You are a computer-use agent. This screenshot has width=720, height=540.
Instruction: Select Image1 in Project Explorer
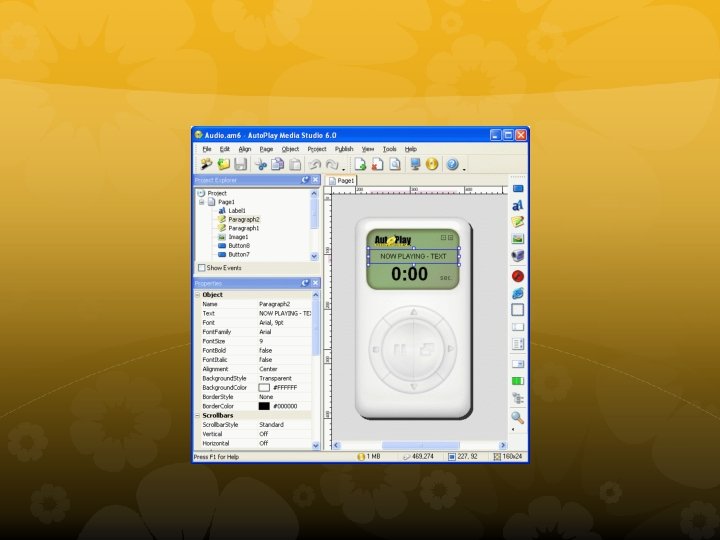(238, 237)
